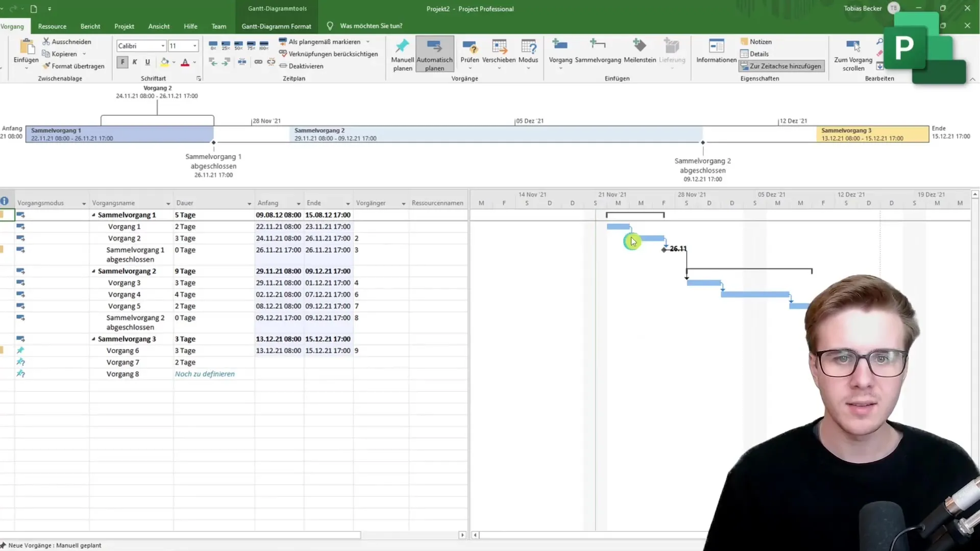This screenshot has width=980, height=551.
Task: Open Dauer column filter arrow
Action: click(249, 204)
